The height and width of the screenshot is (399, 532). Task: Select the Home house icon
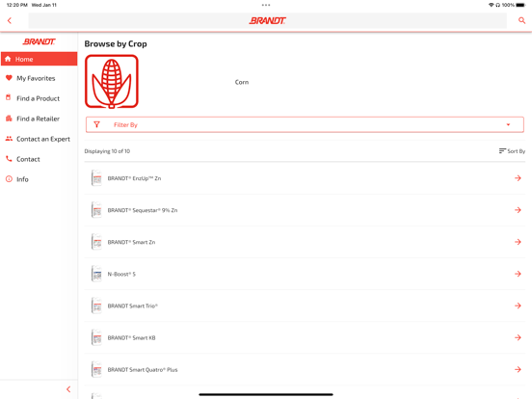[x=8, y=59]
